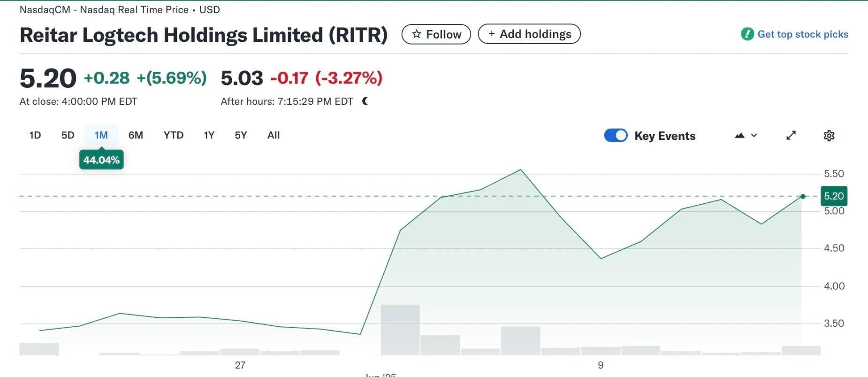Click the mountain chart type icon

(739, 135)
